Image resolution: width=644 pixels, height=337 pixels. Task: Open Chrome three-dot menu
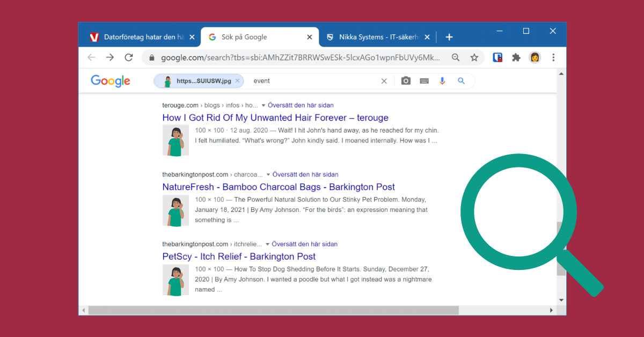(x=553, y=57)
